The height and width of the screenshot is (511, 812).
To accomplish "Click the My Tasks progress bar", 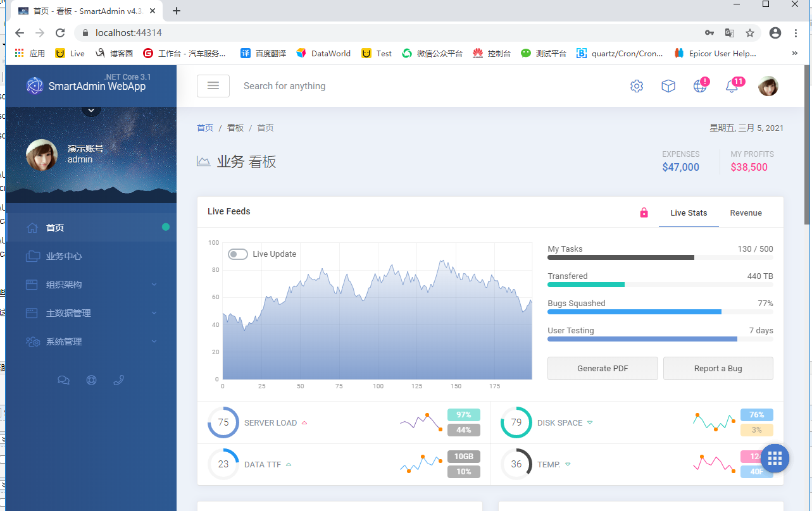I will [660, 257].
